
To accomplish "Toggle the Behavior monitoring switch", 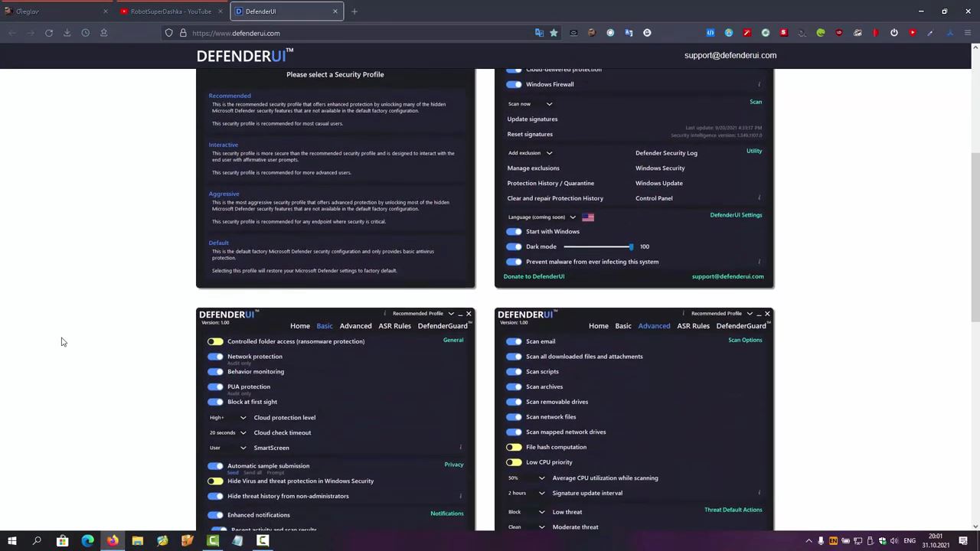I will tap(215, 372).
